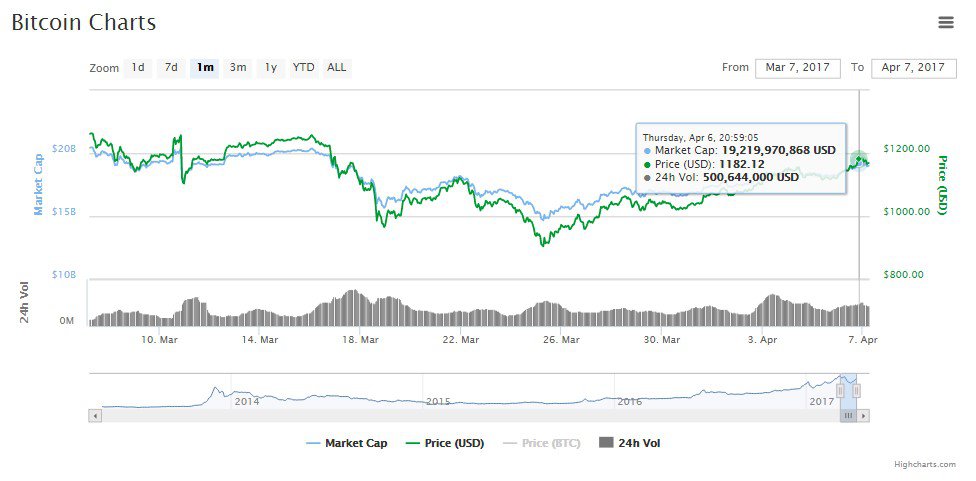Click the highlighted price point marker on chart
The image size is (976, 481).
tap(859, 159)
